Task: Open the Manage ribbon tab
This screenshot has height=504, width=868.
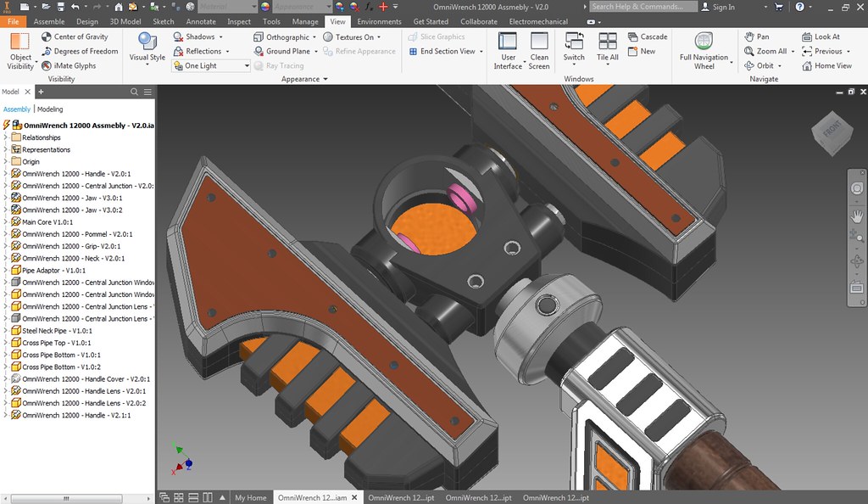Action: [x=305, y=21]
